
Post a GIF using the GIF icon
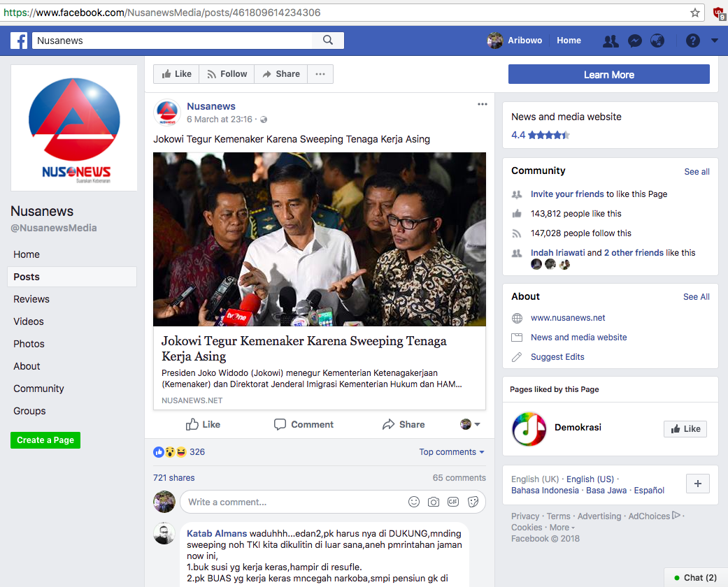(453, 502)
